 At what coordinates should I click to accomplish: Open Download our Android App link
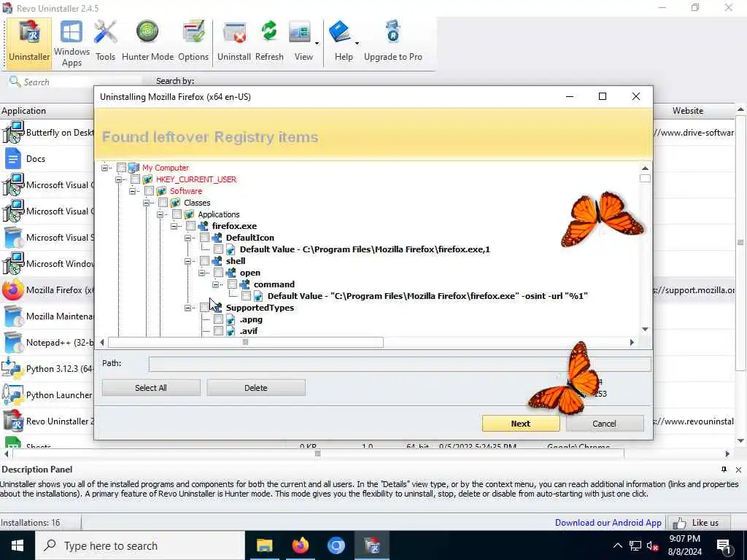pos(608,522)
